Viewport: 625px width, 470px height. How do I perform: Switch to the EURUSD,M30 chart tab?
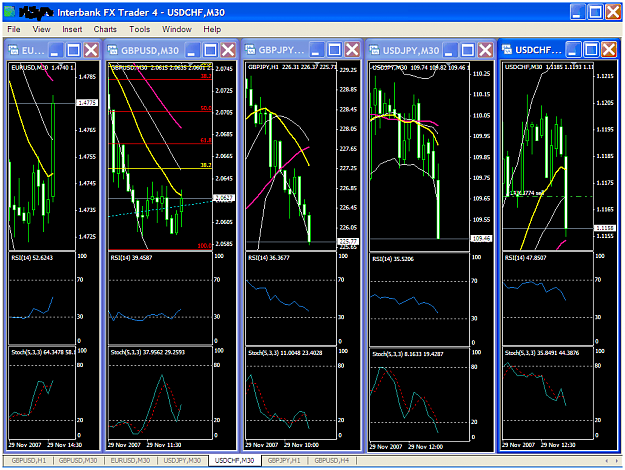point(130,460)
